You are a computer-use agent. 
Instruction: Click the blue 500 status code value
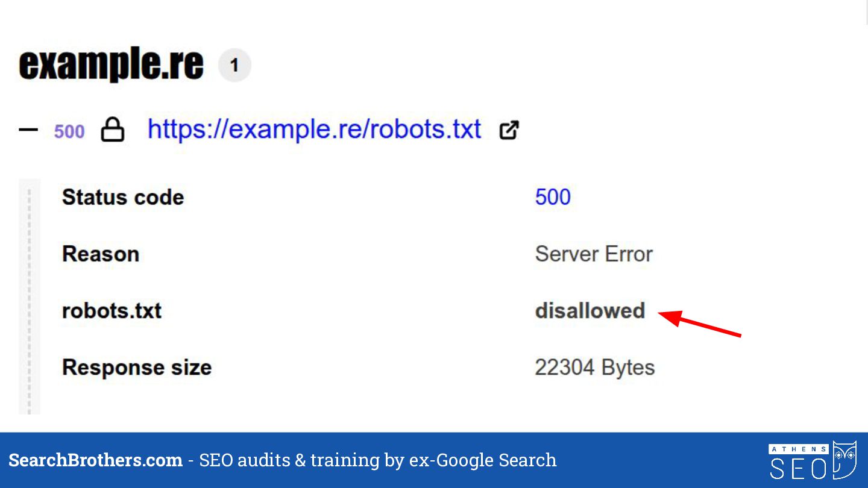click(553, 197)
